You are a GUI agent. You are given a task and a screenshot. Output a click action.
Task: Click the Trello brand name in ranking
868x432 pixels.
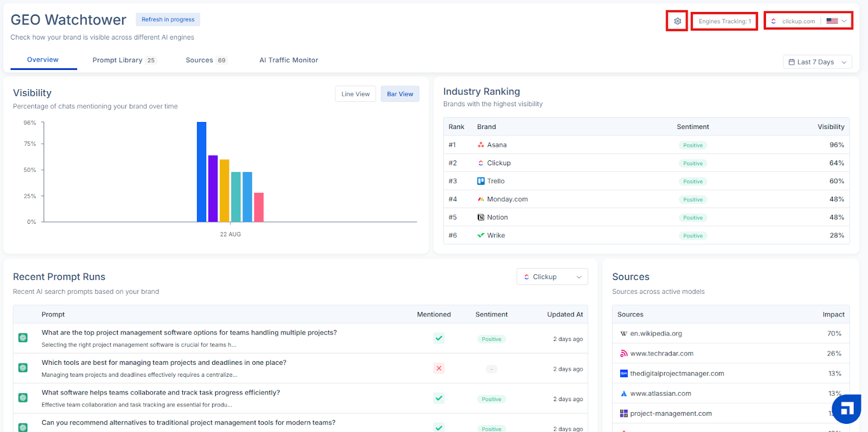496,181
